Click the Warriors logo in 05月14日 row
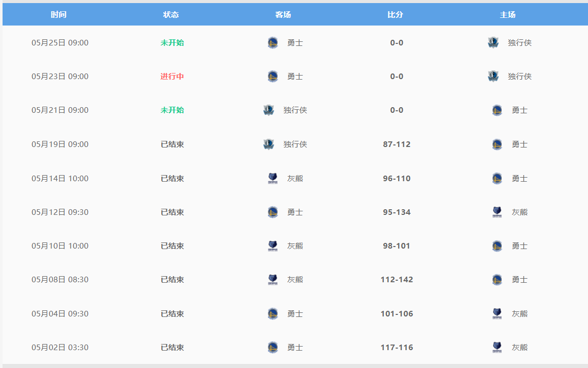Image resolution: width=588 pixels, height=368 pixels. [497, 179]
